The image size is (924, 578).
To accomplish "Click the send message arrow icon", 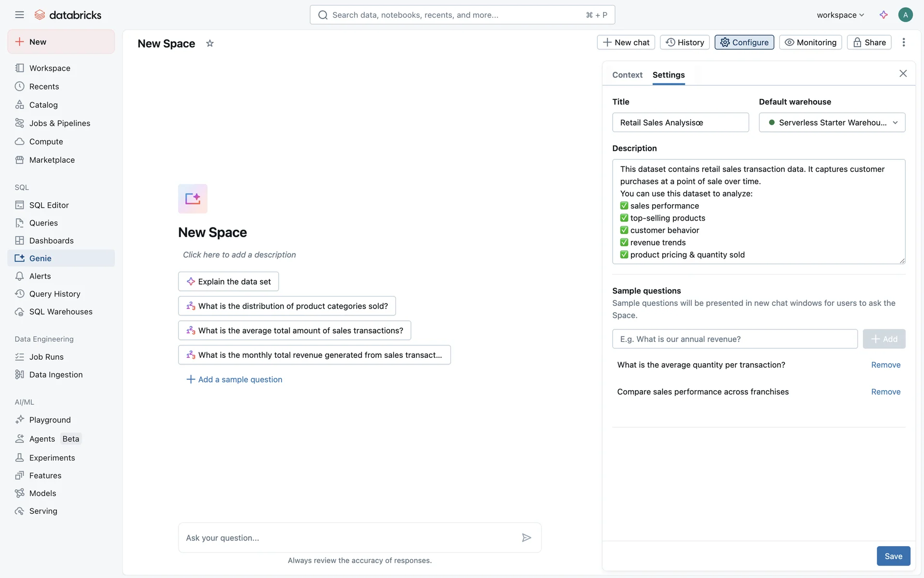I will point(526,538).
